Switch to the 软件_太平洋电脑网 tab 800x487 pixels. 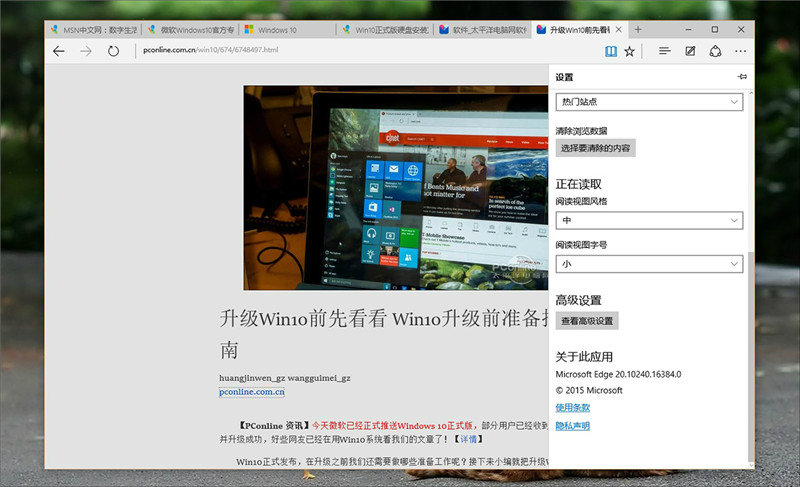[x=483, y=30]
